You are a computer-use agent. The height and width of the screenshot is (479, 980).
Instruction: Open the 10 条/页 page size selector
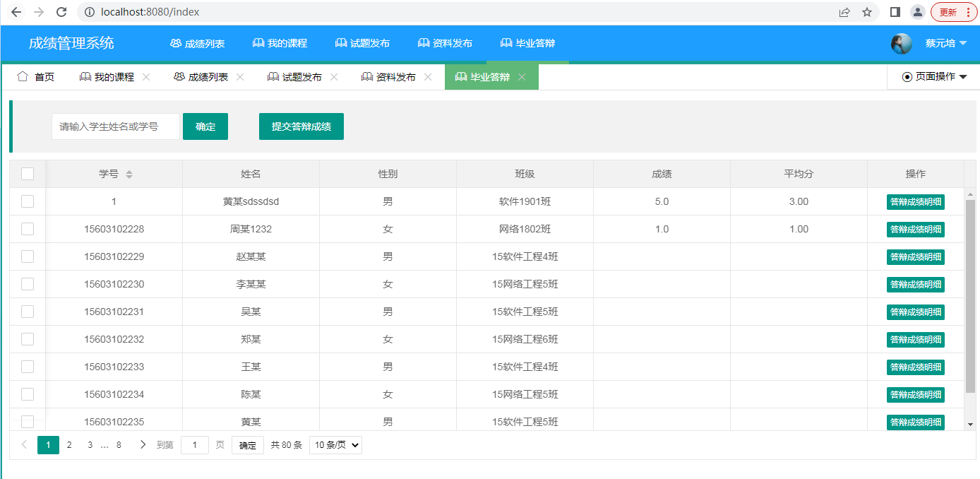pos(335,445)
